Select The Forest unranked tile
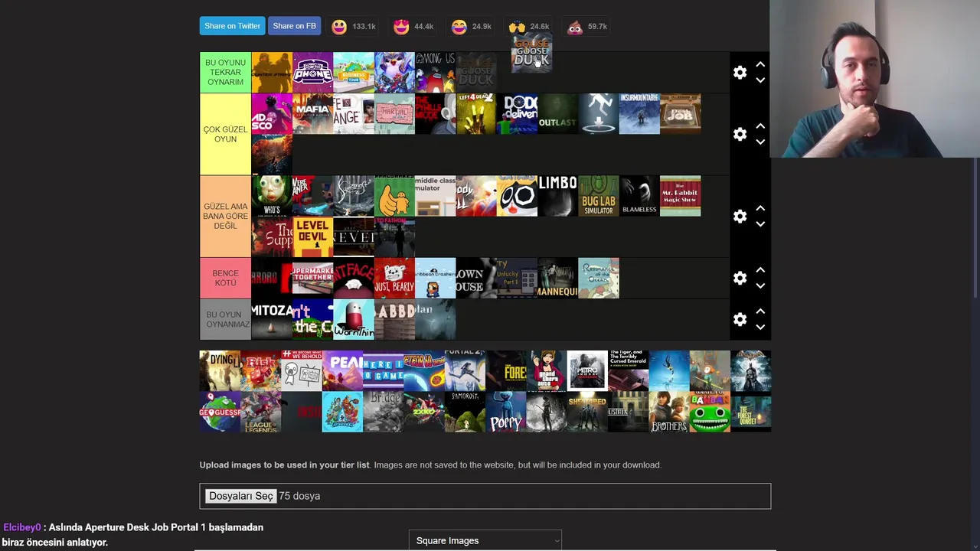The height and width of the screenshot is (551, 980). pos(506,371)
